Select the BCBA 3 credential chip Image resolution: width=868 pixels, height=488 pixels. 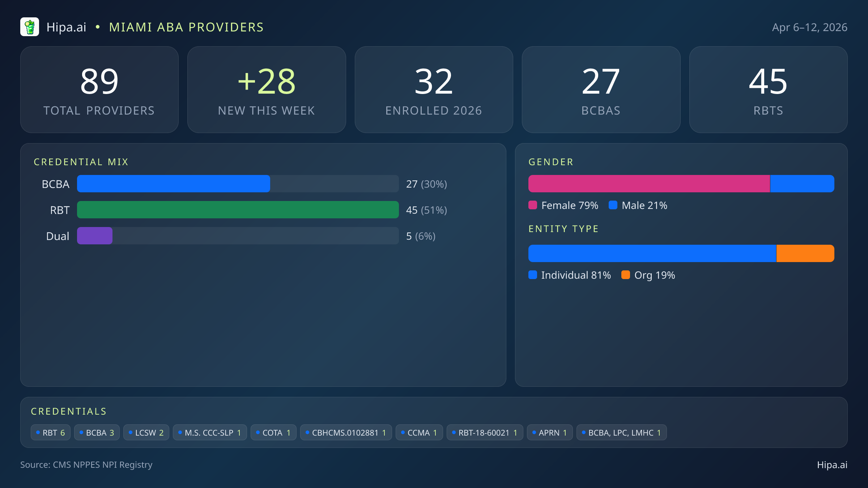pos(97,433)
